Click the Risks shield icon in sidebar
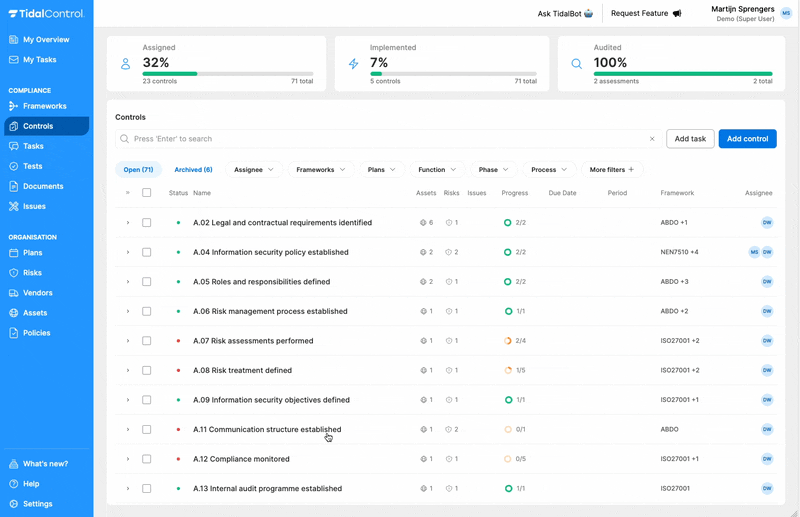The width and height of the screenshot is (800, 517). click(13, 273)
